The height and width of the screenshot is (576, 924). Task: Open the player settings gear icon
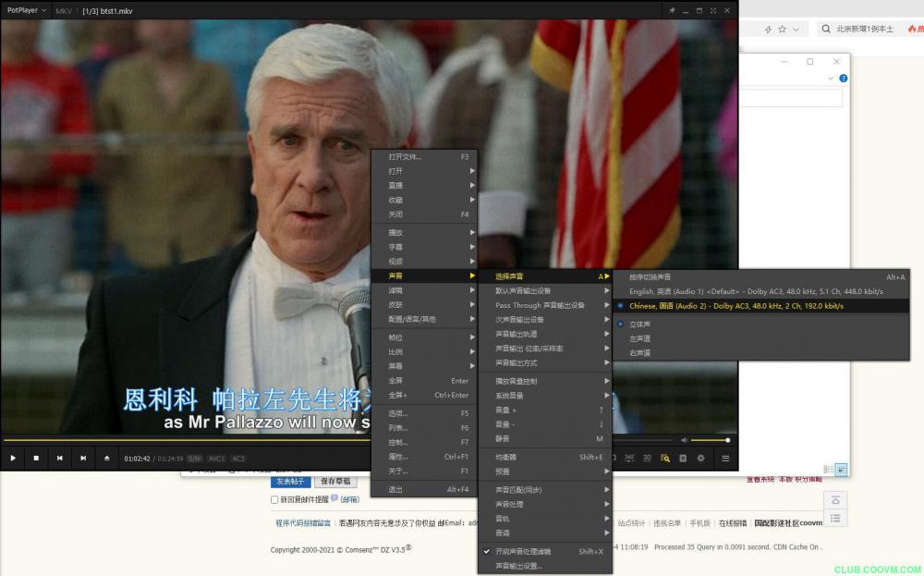[x=700, y=458]
